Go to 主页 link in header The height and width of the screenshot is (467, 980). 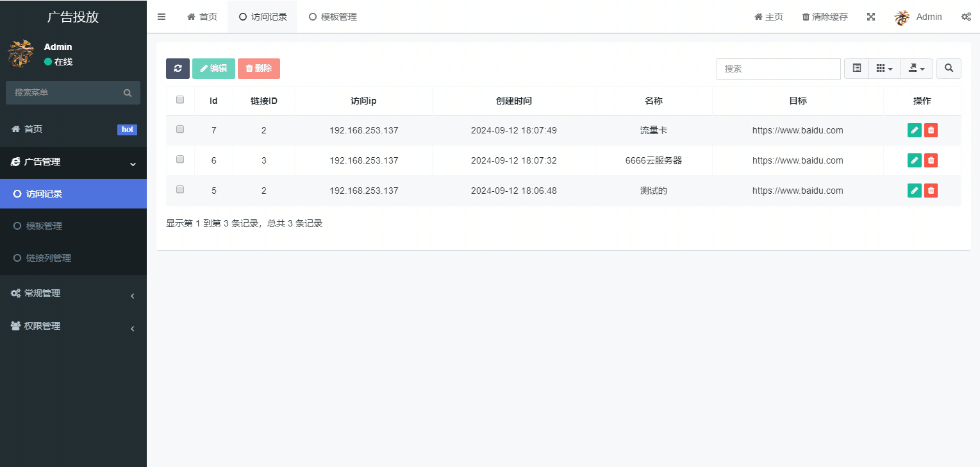[768, 17]
